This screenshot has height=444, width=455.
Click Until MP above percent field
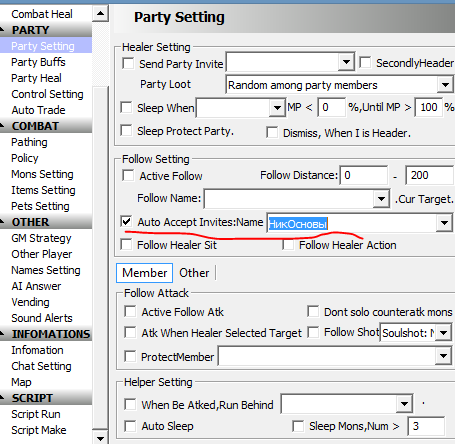click(428, 107)
